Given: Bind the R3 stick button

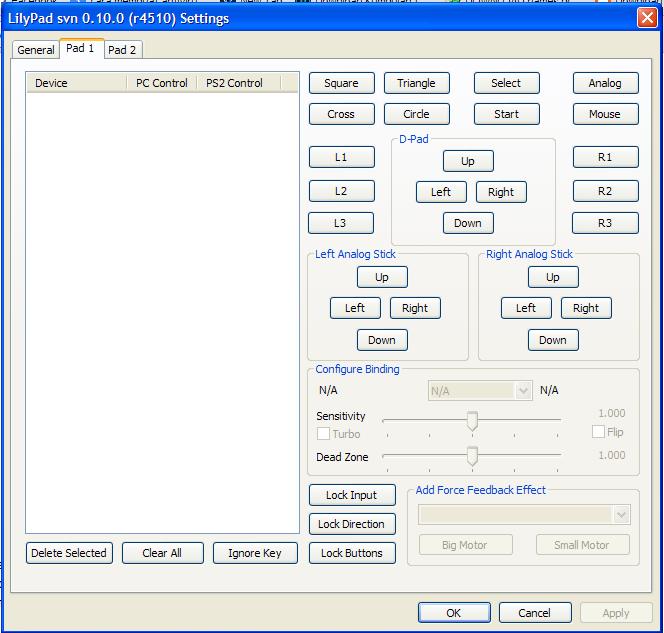Looking at the screenshot, I should (x=605, y=223).
